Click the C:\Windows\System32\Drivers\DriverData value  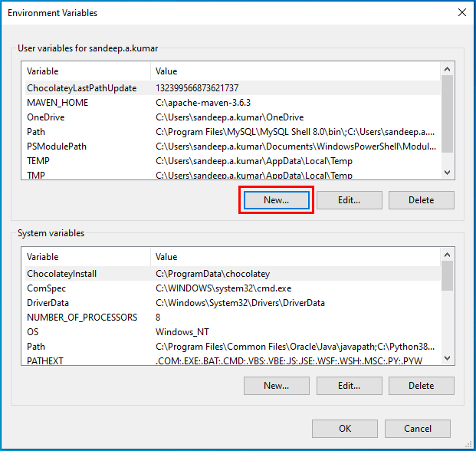pos(240,303)
